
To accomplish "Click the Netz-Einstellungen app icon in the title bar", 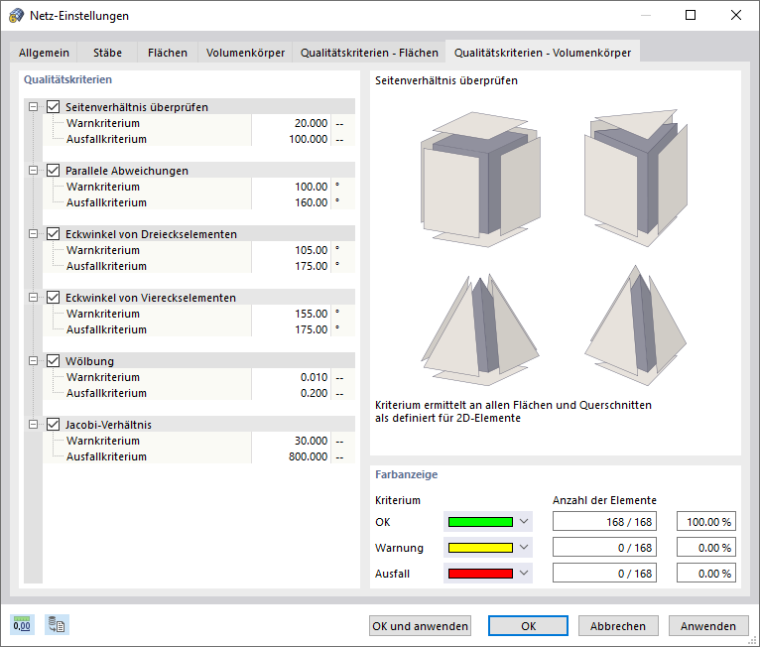I will [x=16, y=16].
